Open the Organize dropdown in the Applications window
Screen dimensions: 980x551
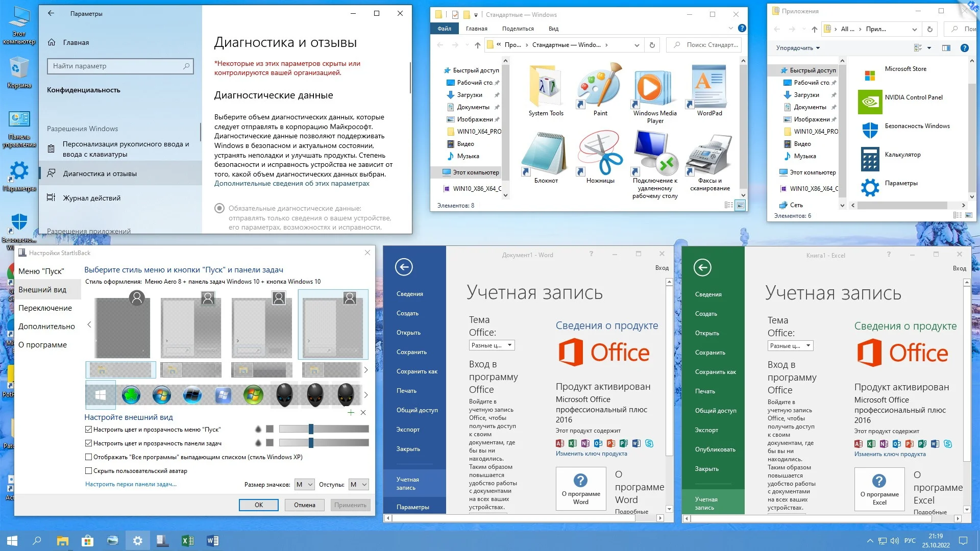click(x=798, y=48)
